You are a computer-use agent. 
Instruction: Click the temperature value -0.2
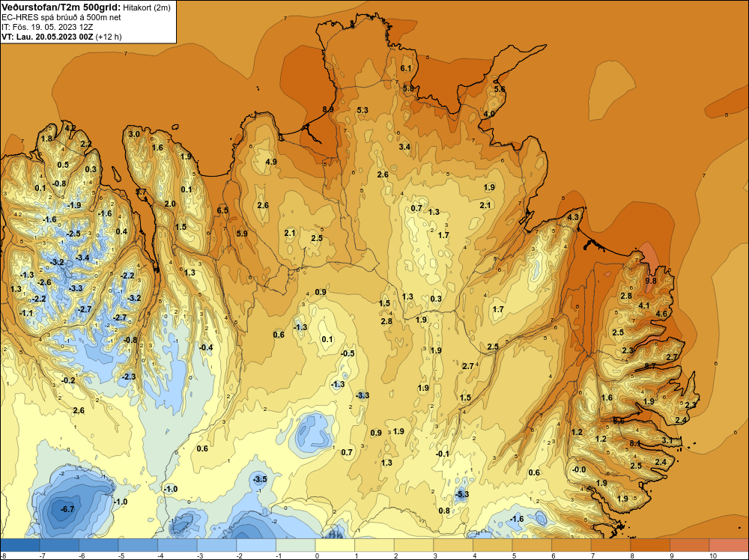68,380
